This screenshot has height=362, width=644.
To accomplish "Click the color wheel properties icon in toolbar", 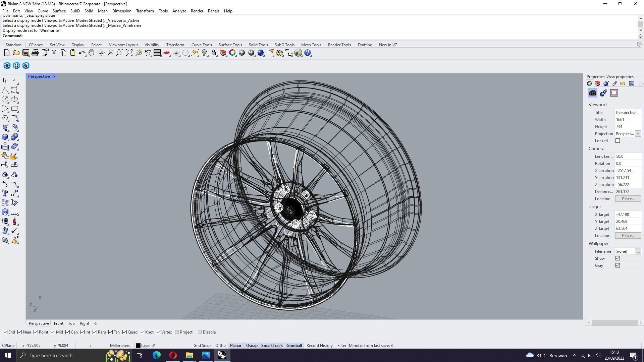I will 232,53.
